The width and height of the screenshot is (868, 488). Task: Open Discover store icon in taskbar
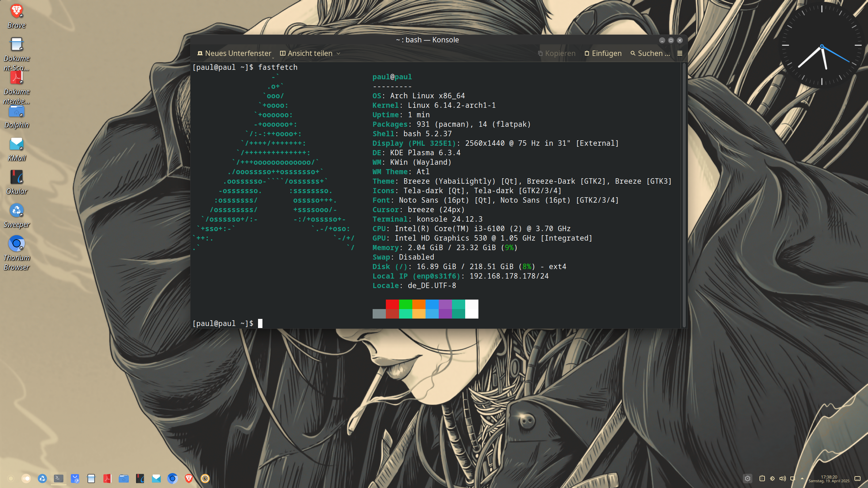click(x=75, y=478)
